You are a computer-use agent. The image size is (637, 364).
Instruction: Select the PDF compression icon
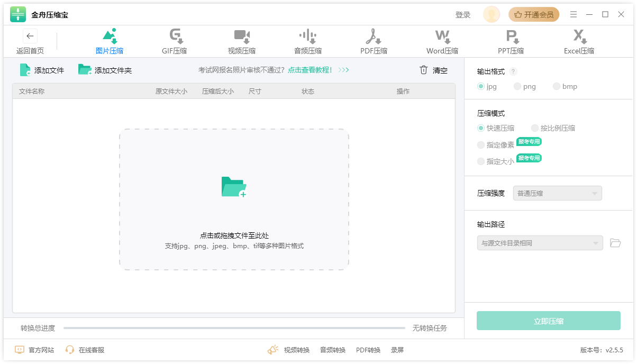(x=374, y=37)
